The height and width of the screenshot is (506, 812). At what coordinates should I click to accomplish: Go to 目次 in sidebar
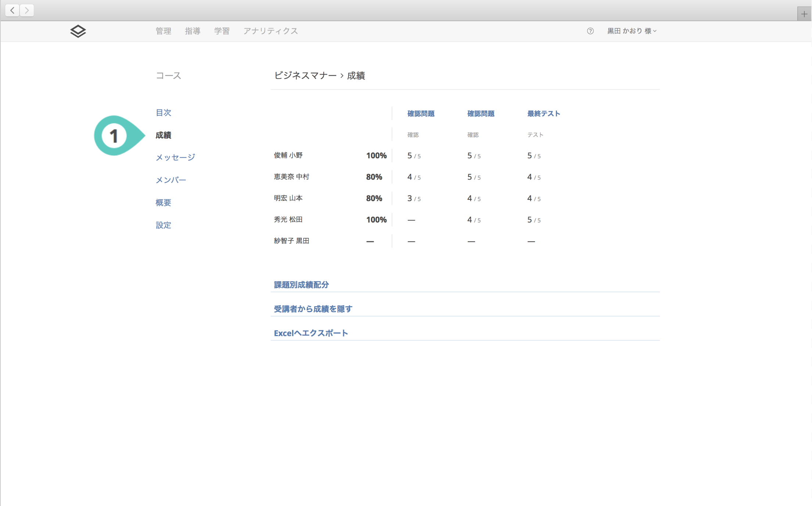coord(163,113)
